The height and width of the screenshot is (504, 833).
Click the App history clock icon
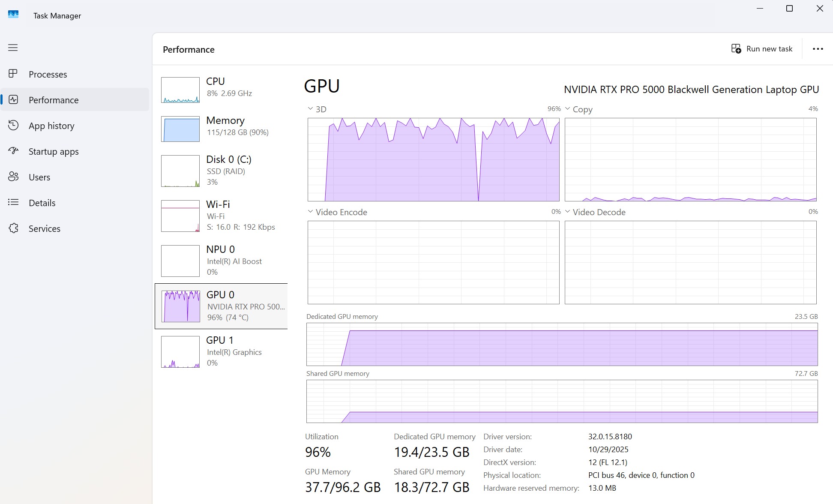tap(13, 126)
